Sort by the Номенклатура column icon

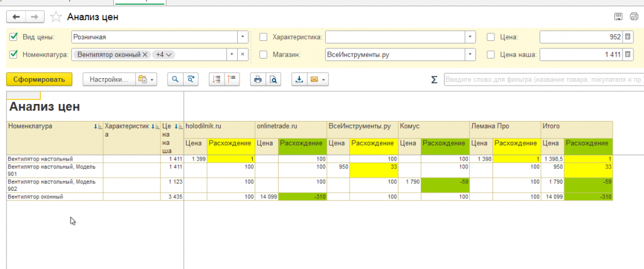click(x=97, y=127)
